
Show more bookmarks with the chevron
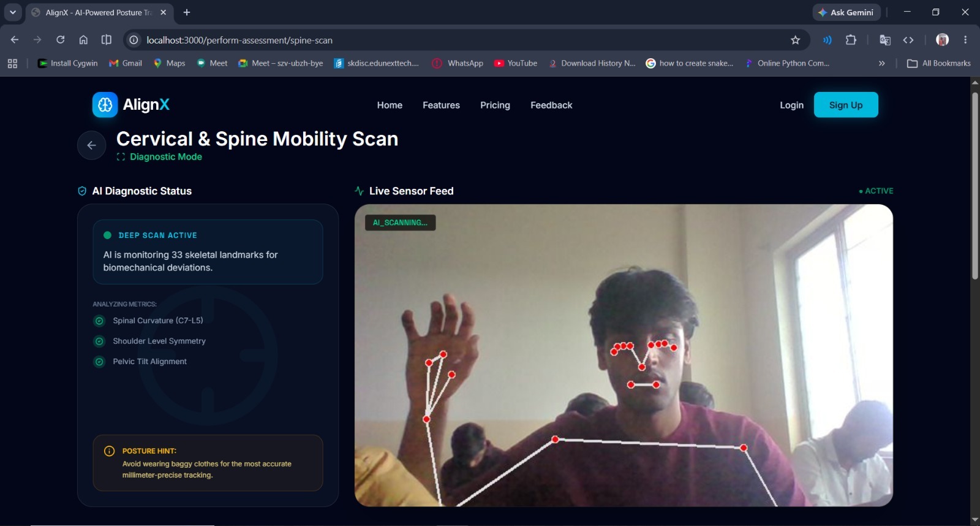coord(881,63)
